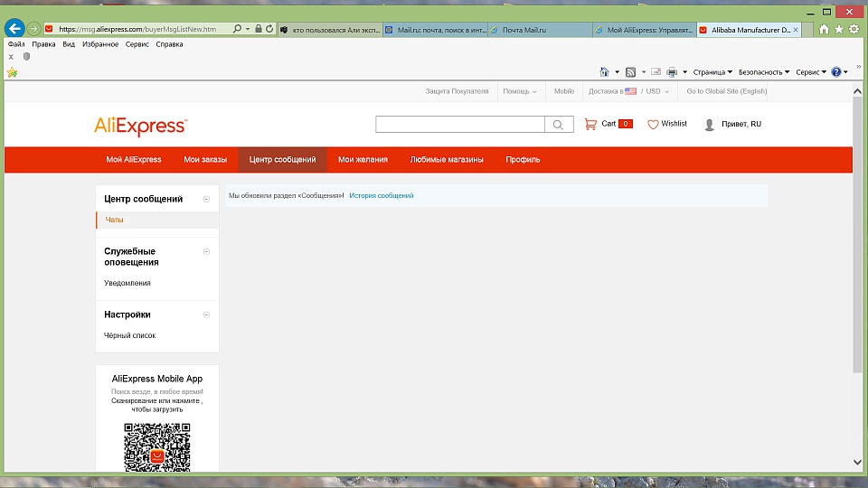
Task: Collapse the Центр сообщений sidebar section
Action: coord(206,199)
